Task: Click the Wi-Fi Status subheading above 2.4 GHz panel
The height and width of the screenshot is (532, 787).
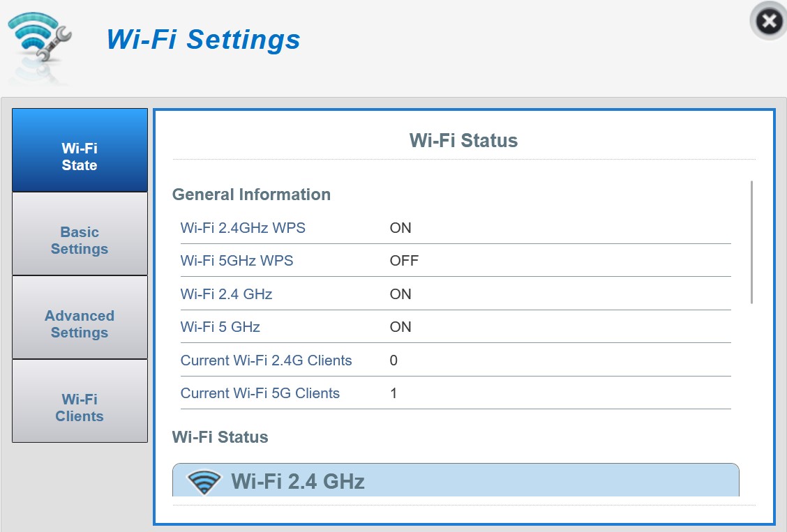Action: point(220,437)
